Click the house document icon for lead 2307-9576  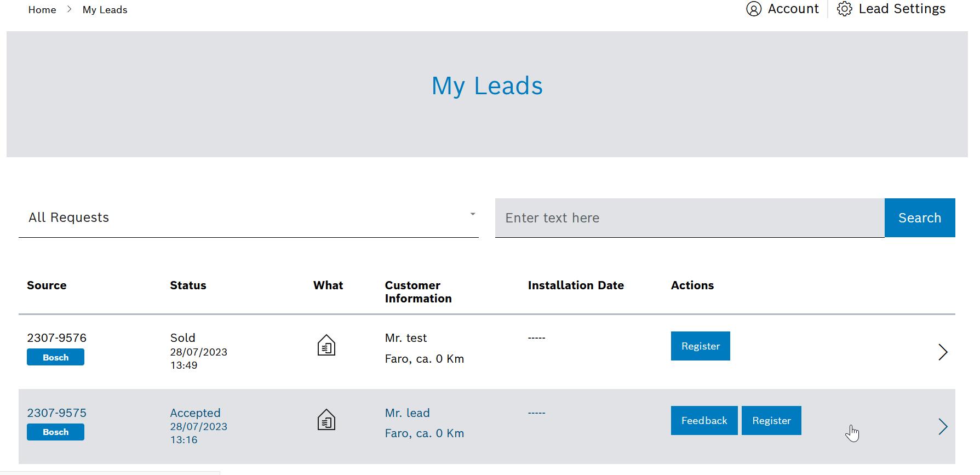[326, 346]
